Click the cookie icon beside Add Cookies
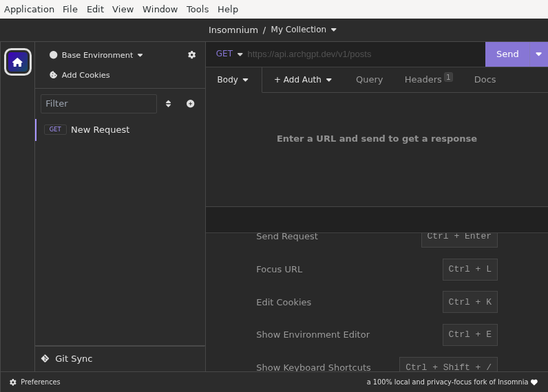 click(x=53, y=75)
